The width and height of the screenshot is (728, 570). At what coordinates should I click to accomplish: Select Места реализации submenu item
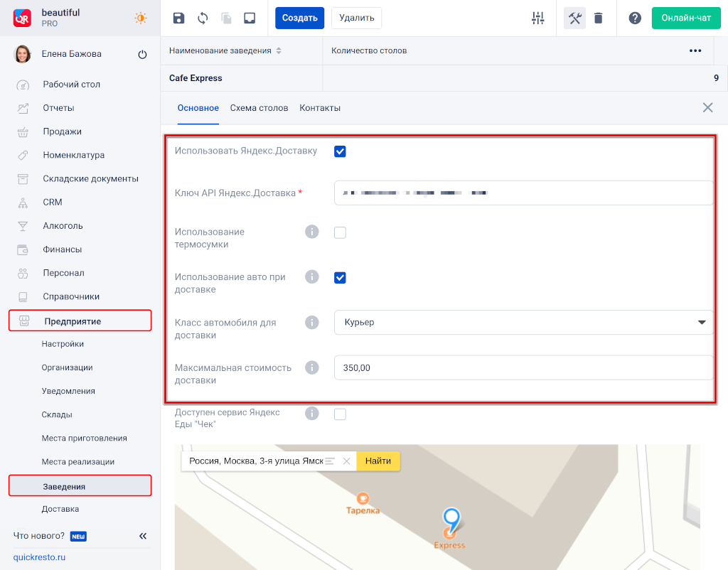point(78,462)
